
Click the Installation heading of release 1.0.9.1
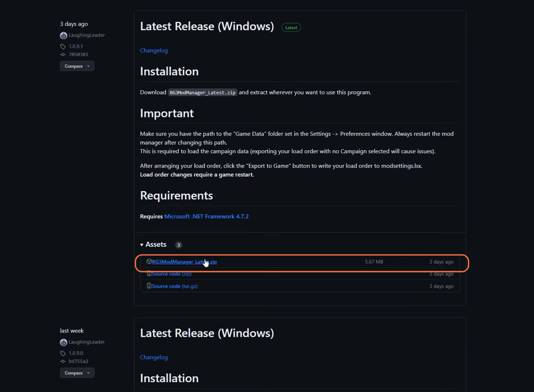(169, 72)
